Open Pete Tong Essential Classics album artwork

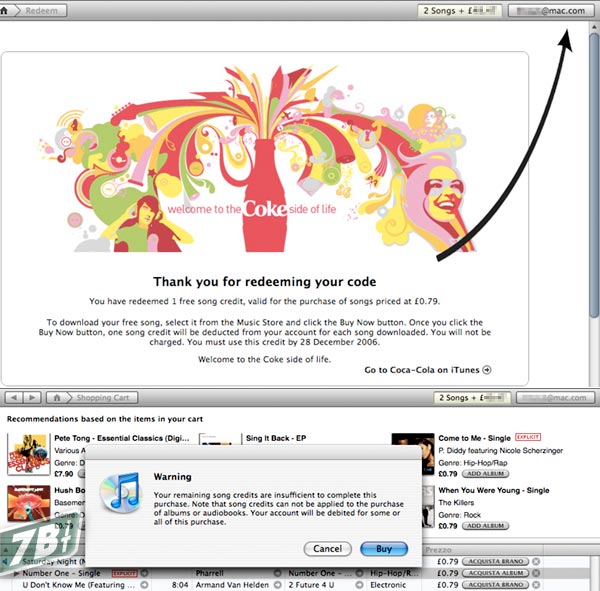[x=27, y=454]
